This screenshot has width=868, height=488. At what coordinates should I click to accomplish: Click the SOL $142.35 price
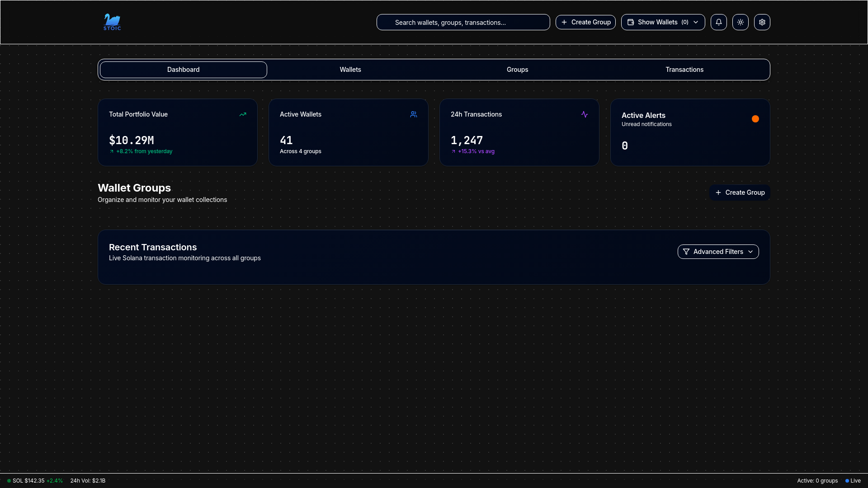(28, 481)
